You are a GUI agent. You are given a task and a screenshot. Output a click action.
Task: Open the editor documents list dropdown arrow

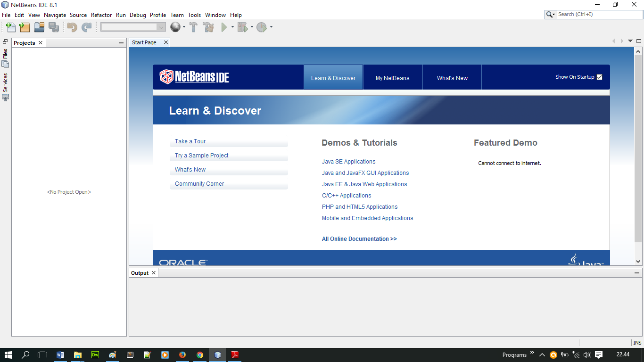pyautogui.click(x=630, y=41)
